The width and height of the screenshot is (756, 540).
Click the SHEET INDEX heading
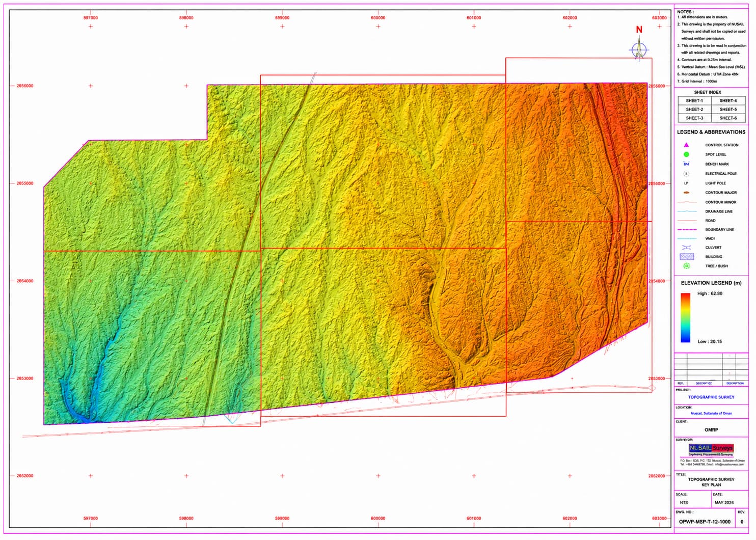pos(708,92)
